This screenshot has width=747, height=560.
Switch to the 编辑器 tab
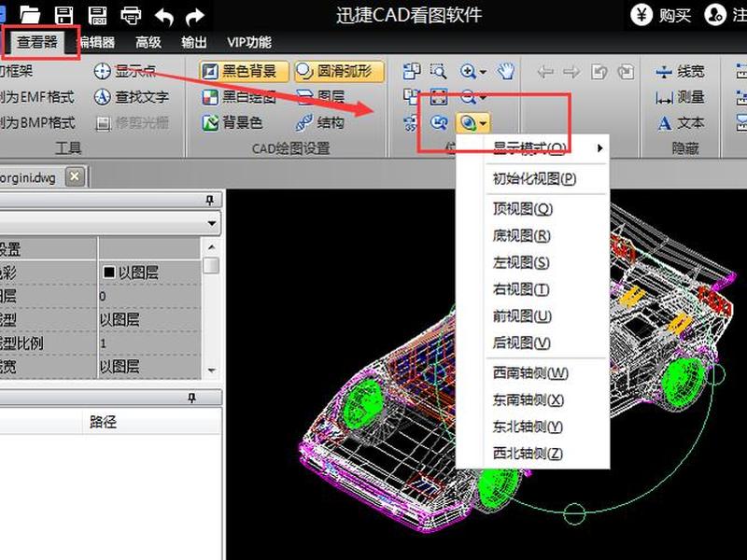tap(97, 42)
